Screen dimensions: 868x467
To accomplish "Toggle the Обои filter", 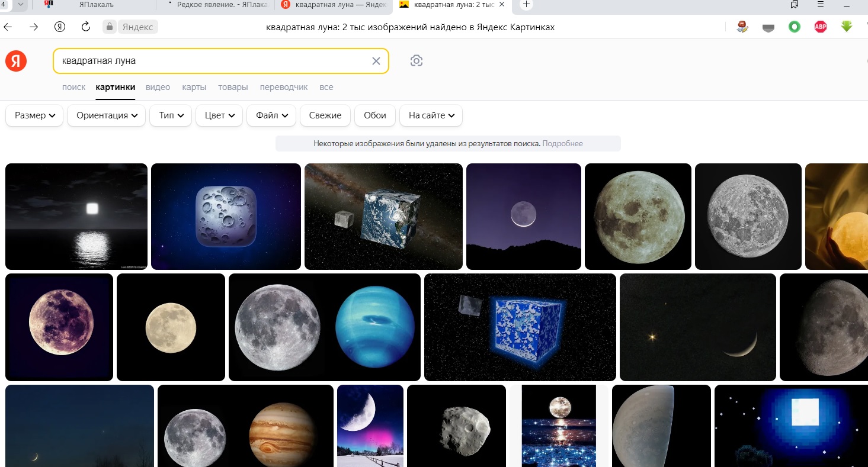I will 375,115.
